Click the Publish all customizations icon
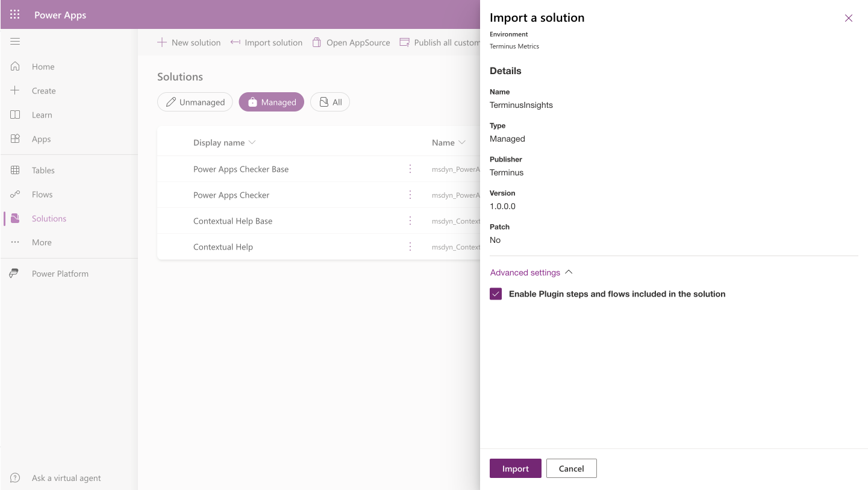This screenshot has height=490, width=868. pyautogui.click(x=405, y=42)
